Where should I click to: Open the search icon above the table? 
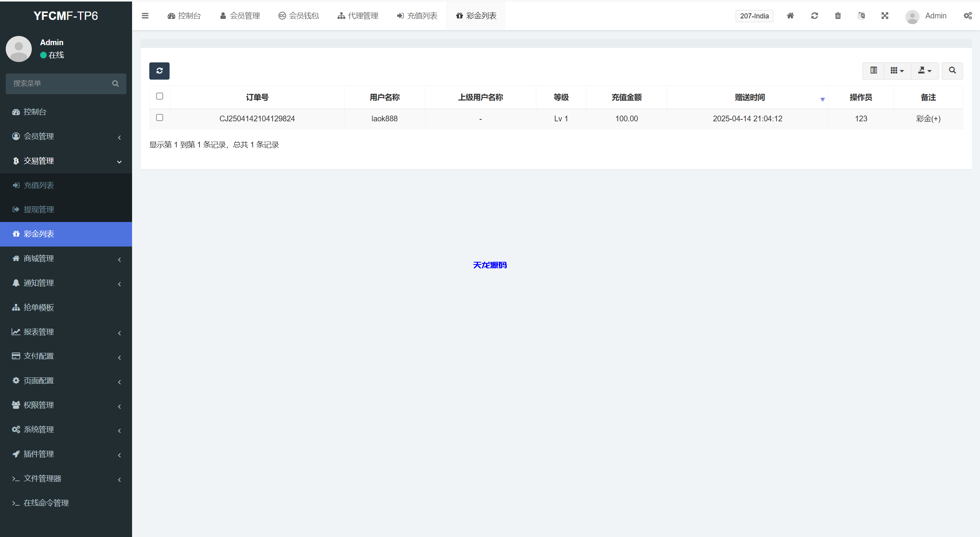point(952,71)
